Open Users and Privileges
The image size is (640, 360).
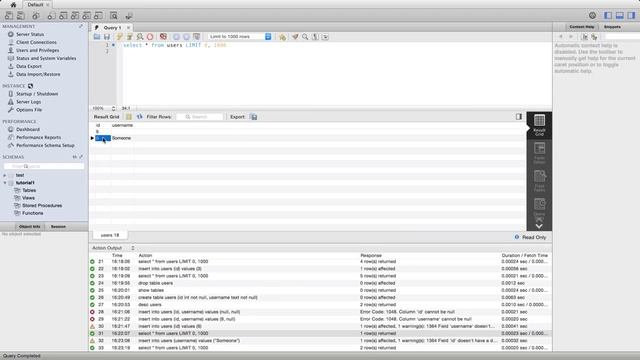38,50
